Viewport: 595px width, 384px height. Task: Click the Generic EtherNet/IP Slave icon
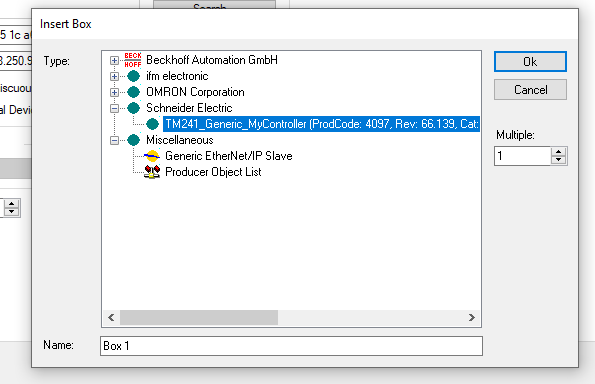click(x=152, y=156)
